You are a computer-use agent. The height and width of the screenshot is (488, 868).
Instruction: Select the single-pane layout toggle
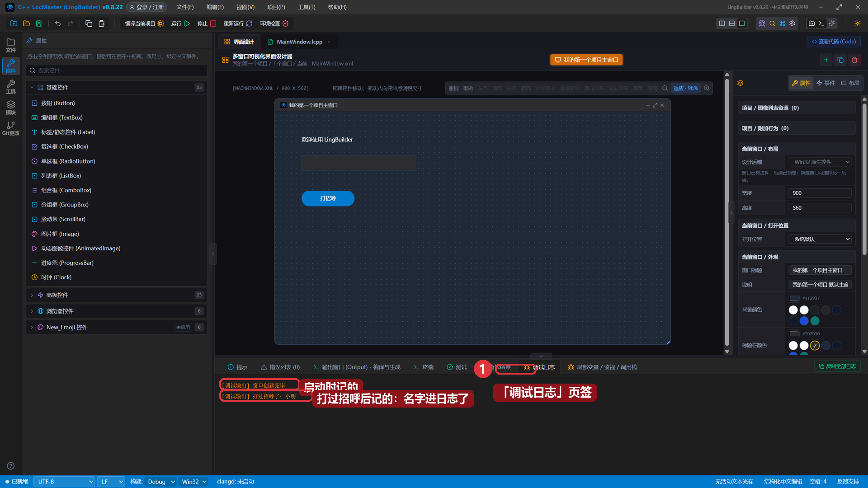(742, 23)
